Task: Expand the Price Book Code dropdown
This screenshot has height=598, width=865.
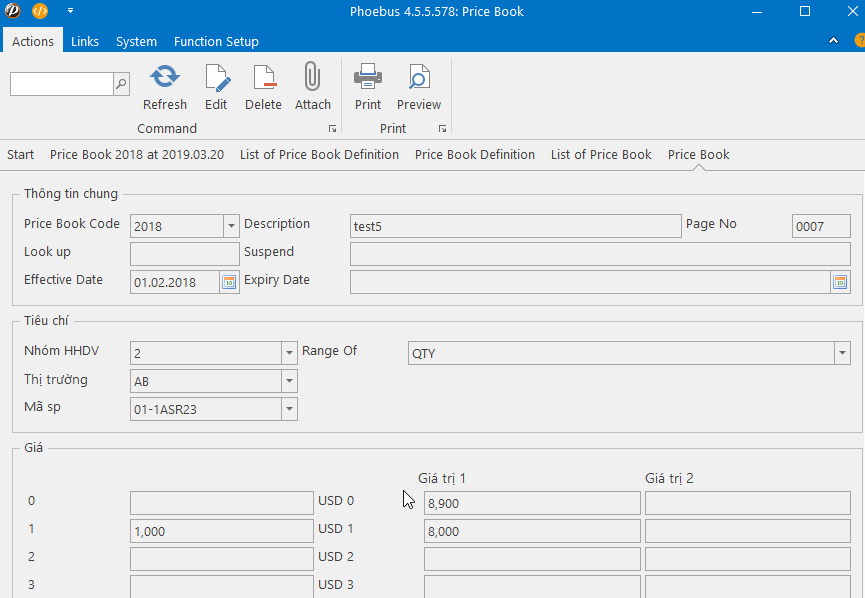Action: (231, 226)
